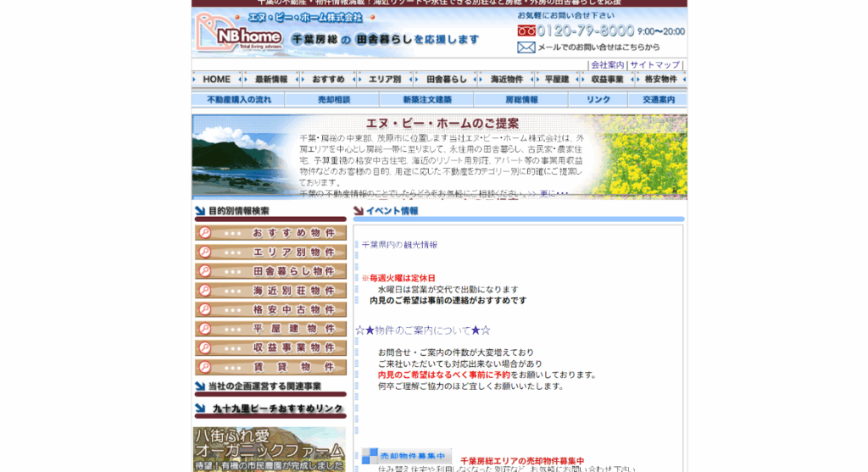868x472 pixels.
Task: Click the free-dial phone icon
Action: pyautogui.click(x=526, y=31)
